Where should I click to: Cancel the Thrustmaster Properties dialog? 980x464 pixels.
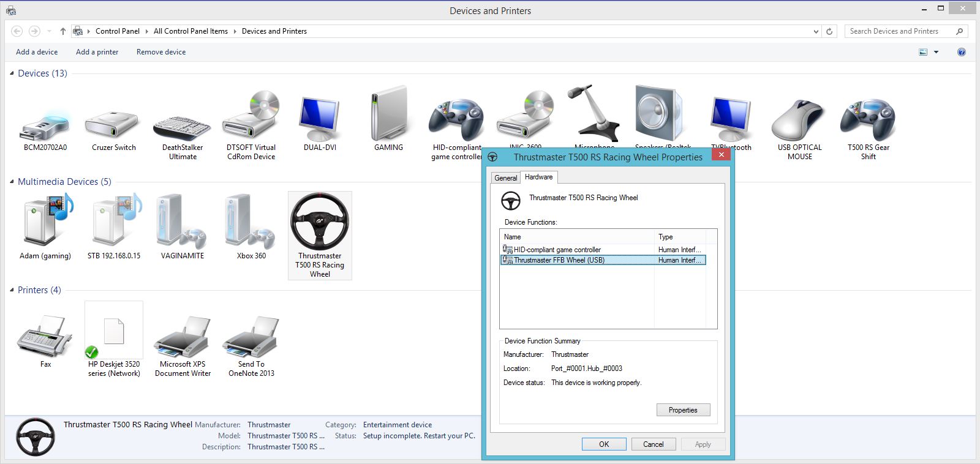coord(654,444)
